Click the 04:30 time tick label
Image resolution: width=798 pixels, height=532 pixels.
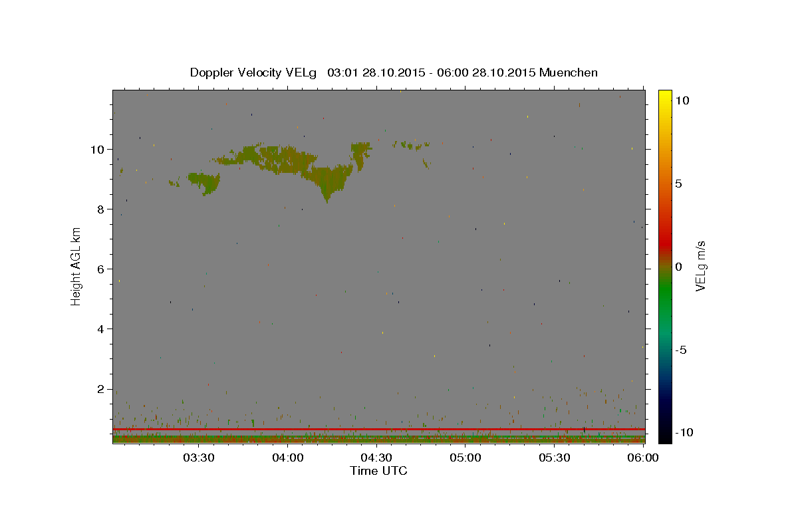coord(376,458)
